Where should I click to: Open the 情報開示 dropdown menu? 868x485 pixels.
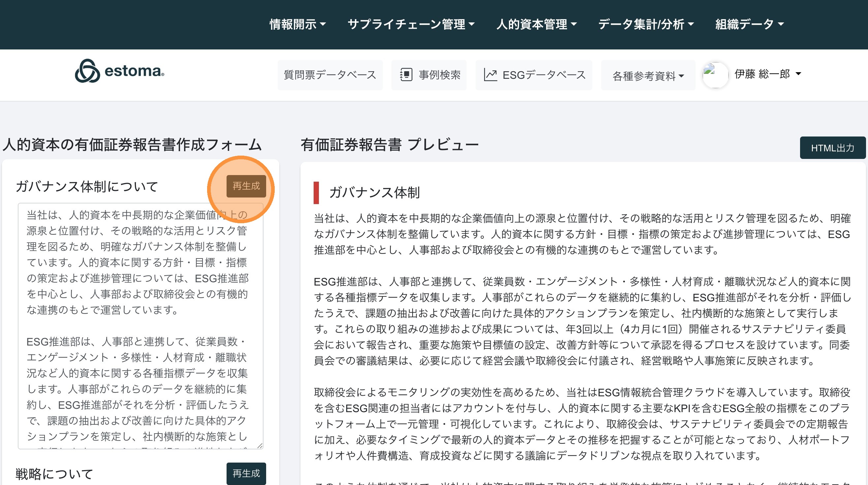[x=297, y=24]
